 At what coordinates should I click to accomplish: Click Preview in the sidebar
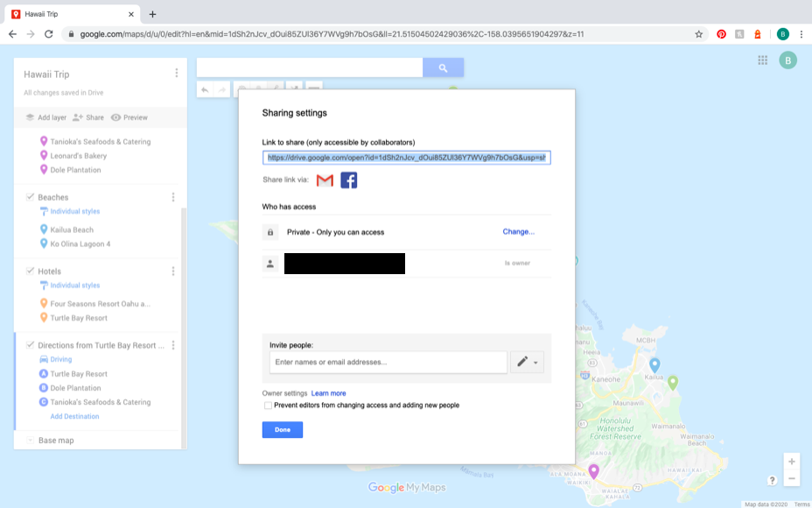(x=129, y=117)
